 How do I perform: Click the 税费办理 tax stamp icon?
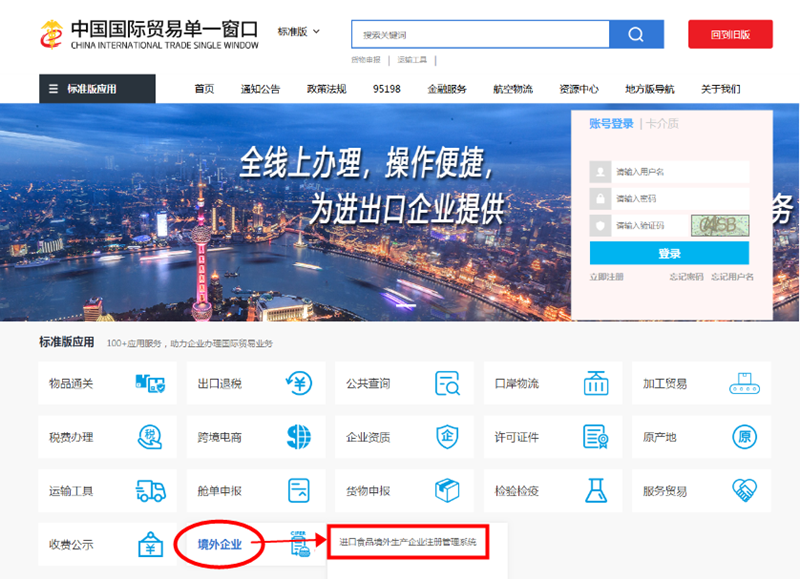(x=150, y=437)
